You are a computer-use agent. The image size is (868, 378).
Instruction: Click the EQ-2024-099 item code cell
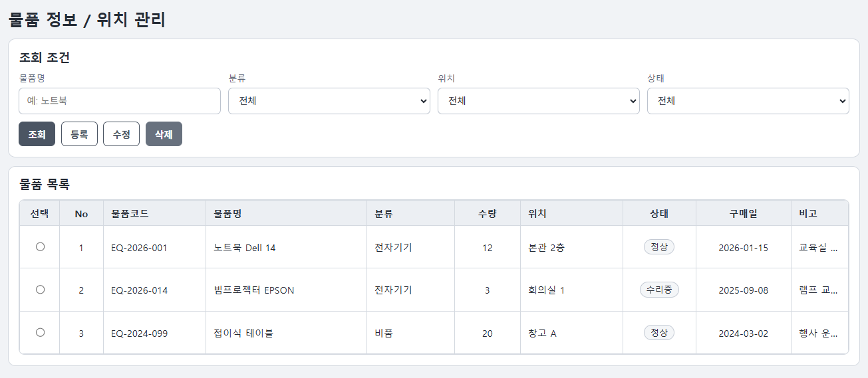coord(140,333)
